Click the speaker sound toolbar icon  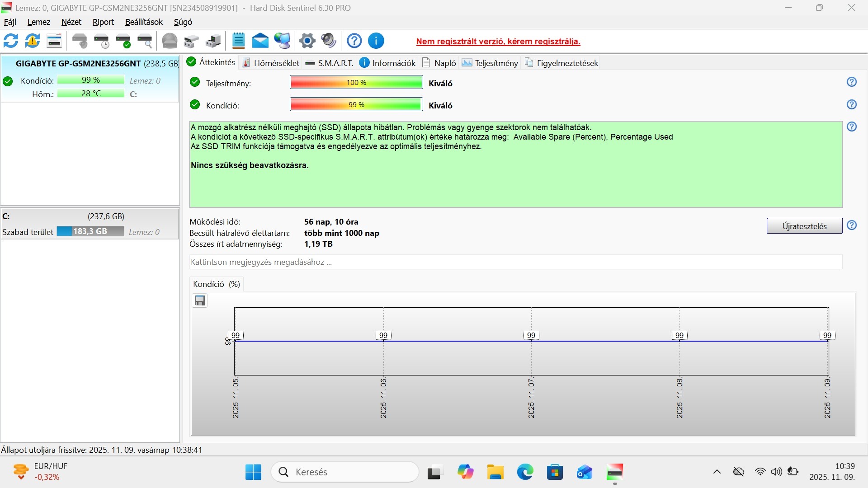(329, 41)
